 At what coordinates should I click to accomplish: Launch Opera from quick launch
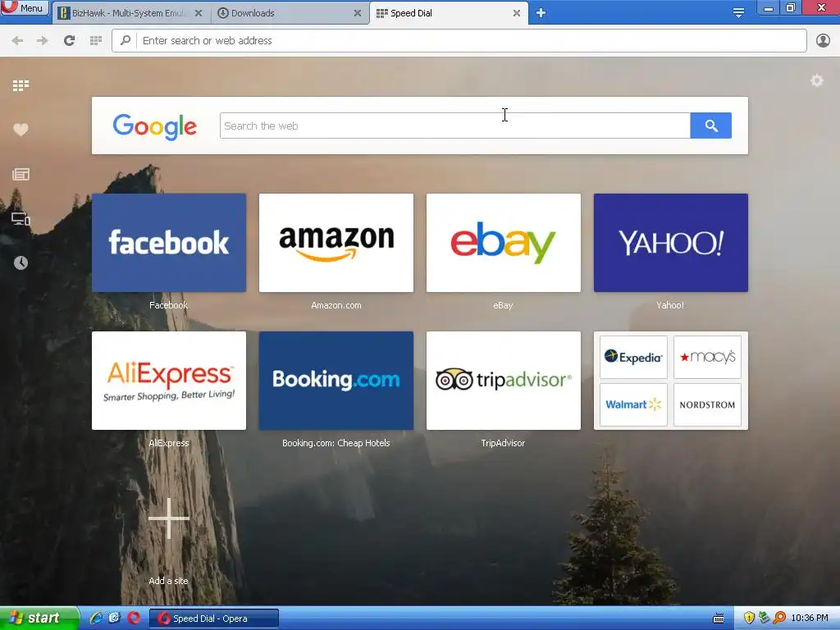click(x=134, y=618)
